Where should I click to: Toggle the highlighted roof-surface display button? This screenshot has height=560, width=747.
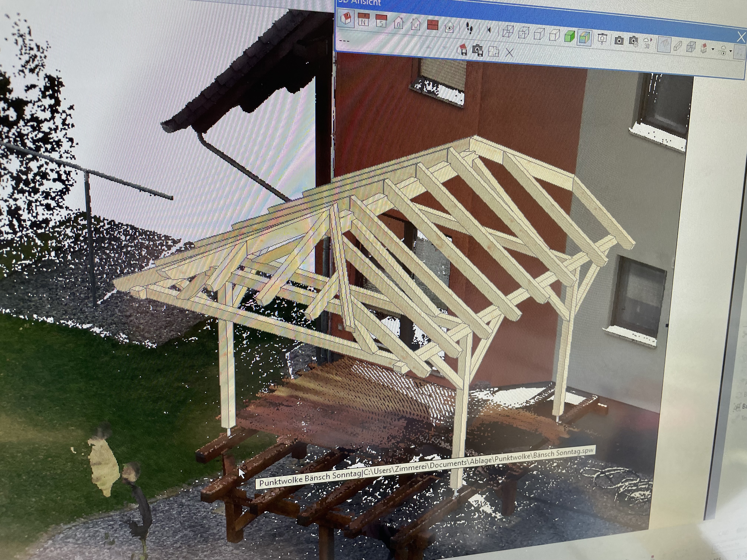[x=664, y=44]
